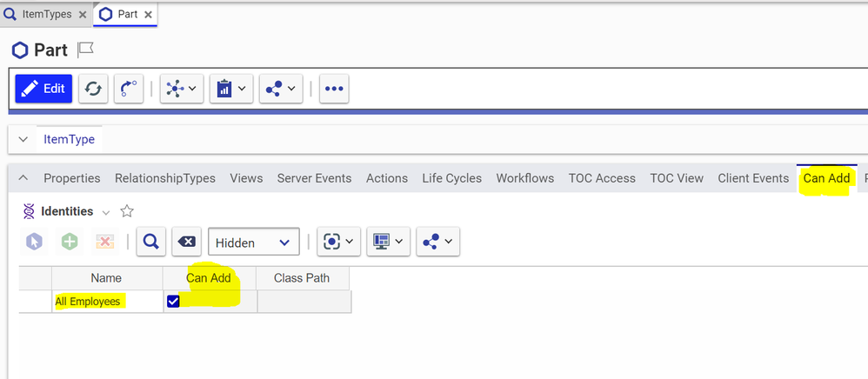This screenshot has width=868, height=379.
Task: Open the Hidden search mode dropdown
Action: (254, 243)
